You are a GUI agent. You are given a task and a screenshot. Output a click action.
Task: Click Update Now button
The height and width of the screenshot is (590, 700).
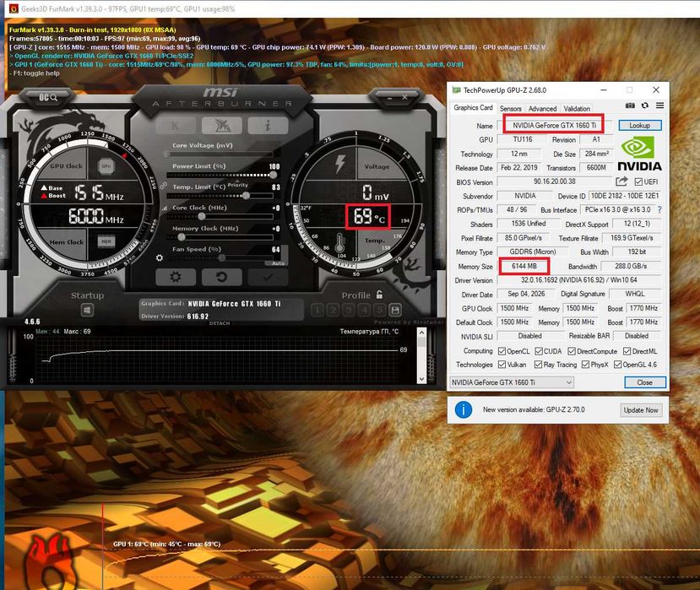click(641, 410)
